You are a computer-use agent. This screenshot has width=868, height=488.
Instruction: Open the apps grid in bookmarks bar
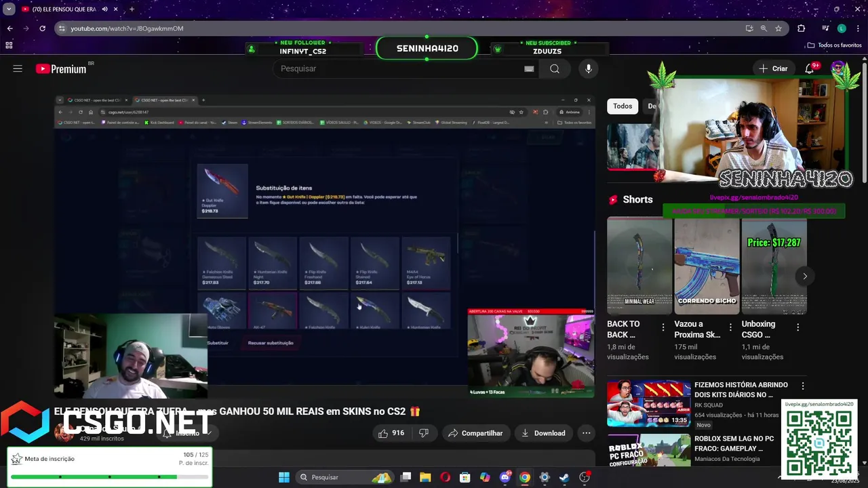(x=9, y=45)
